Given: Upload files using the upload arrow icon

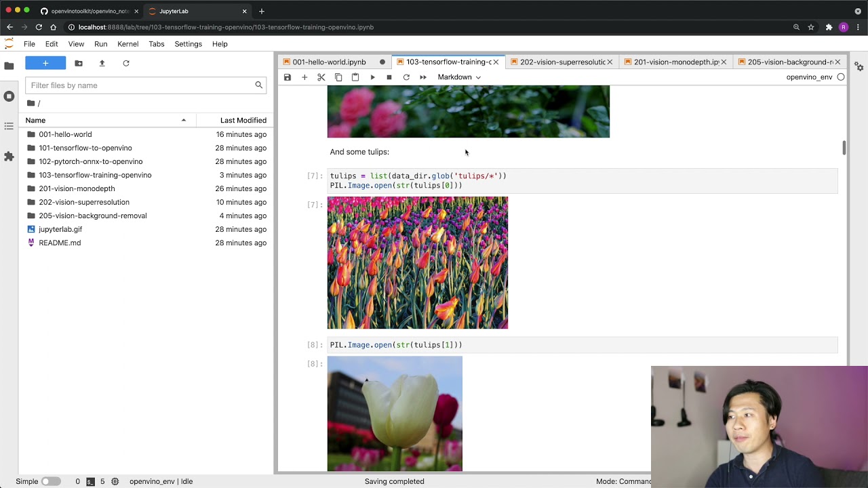Looking at the screenshot, I should coord(102,63).
